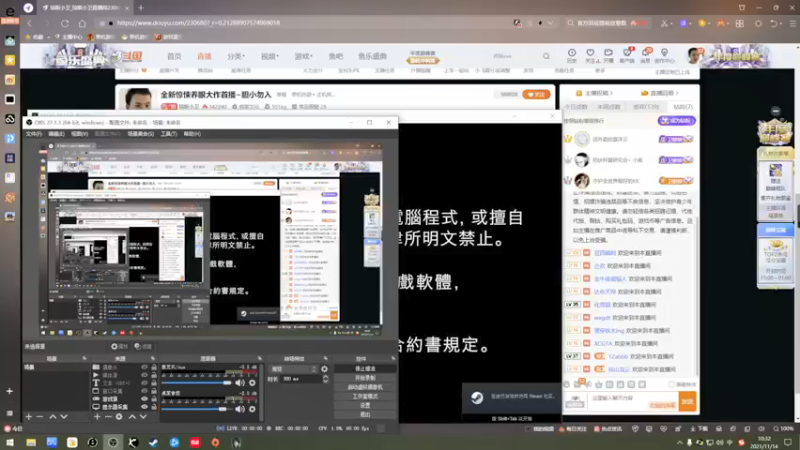Image resolution: width=800 pixels, height=450 pixels.
Task: Go to browser home page icon
Action: 82,23
